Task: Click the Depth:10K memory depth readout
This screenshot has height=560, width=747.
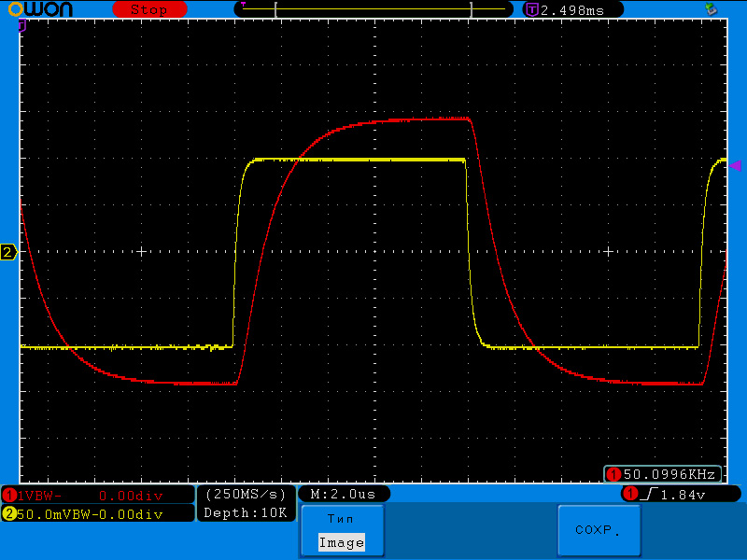Action: [246, 512]
